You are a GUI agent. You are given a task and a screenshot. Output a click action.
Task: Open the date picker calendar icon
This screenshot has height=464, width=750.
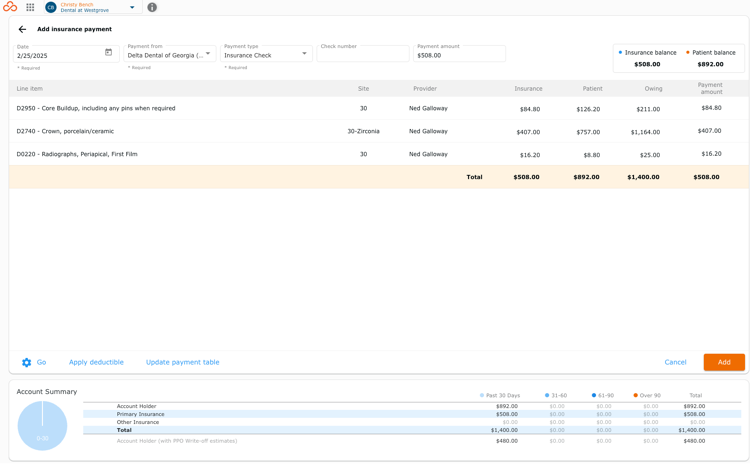coord(109,52)
